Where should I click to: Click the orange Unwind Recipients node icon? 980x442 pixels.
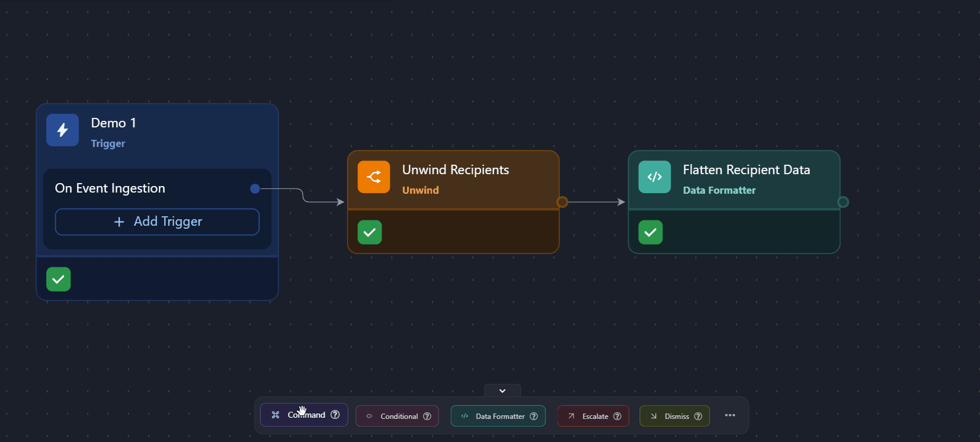point(374,177)
